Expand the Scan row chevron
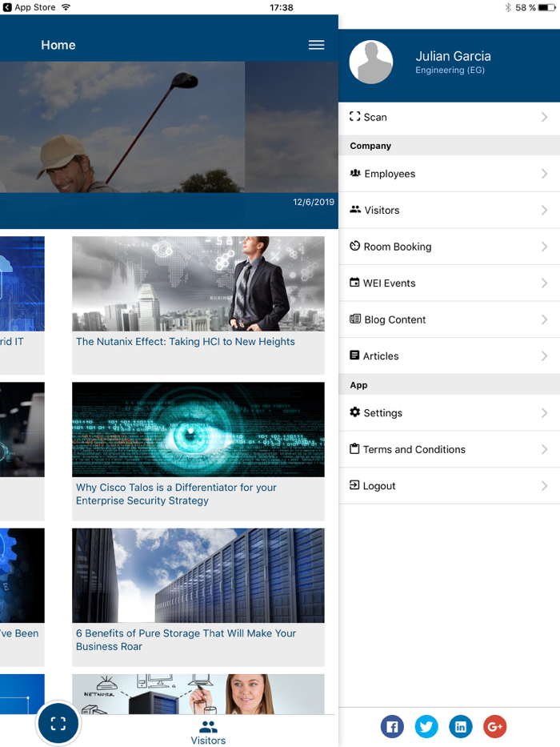 point(544,117)
